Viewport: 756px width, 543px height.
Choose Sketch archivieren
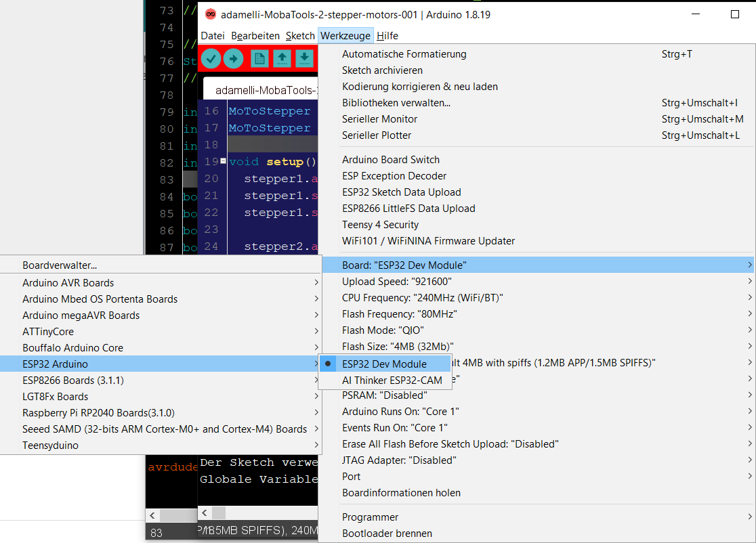pyautogui.click(x=537, y=70)
